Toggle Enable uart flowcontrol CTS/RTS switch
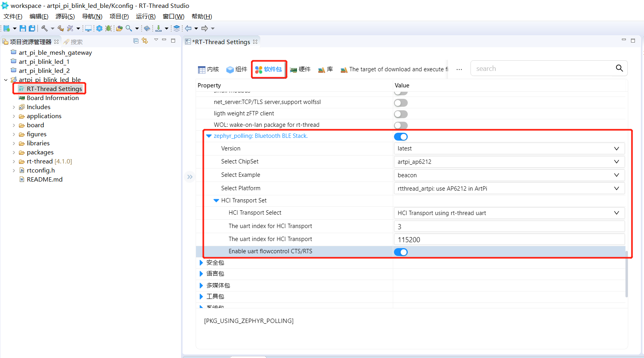644x358 pixels. tap(401, 252)
